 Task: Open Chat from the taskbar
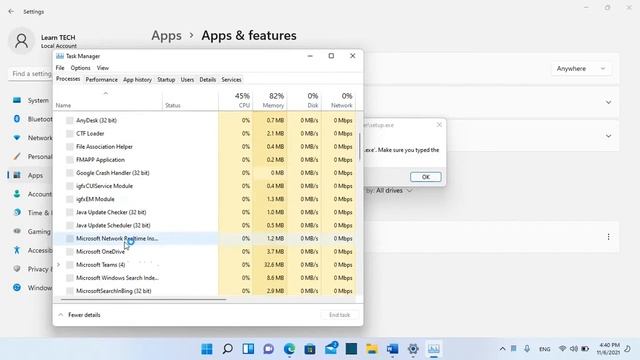pyautogui.click(x=269, y=349)
